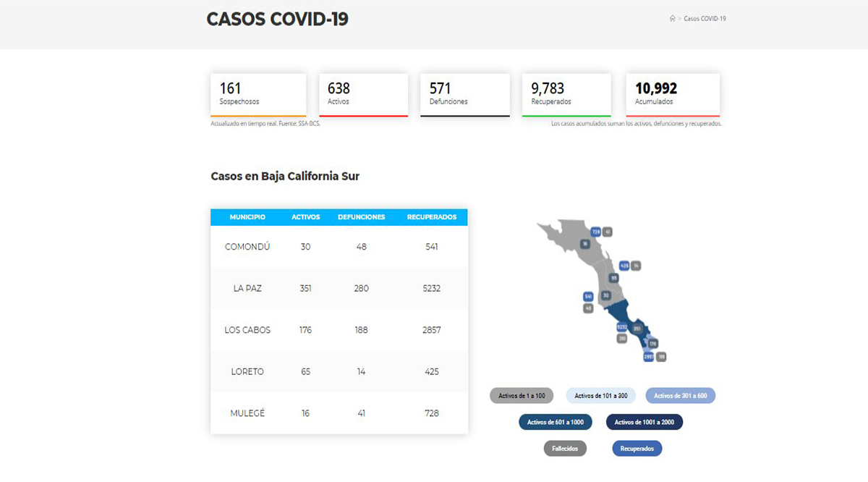Click 'Casos COVID-19' breadcrumb link

point(705,18)
